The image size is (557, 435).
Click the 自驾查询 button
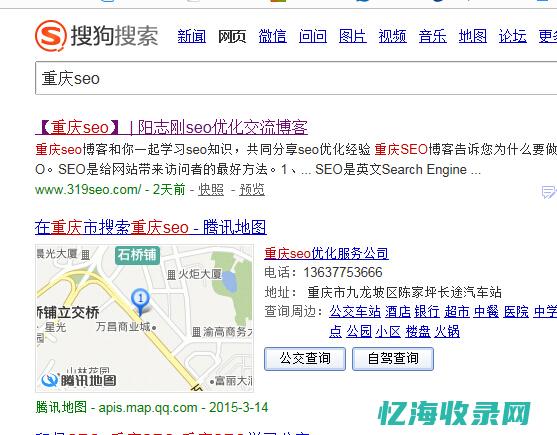(393, 359)
